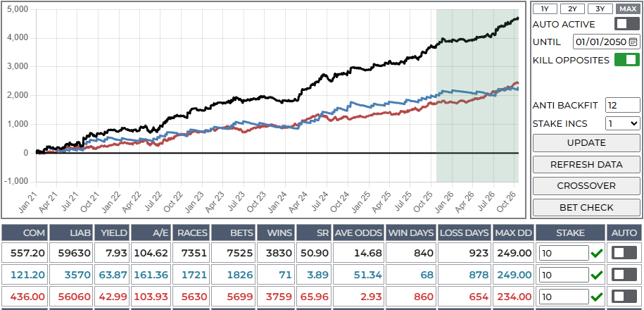Click the YIELD column header

pos(112,232)
